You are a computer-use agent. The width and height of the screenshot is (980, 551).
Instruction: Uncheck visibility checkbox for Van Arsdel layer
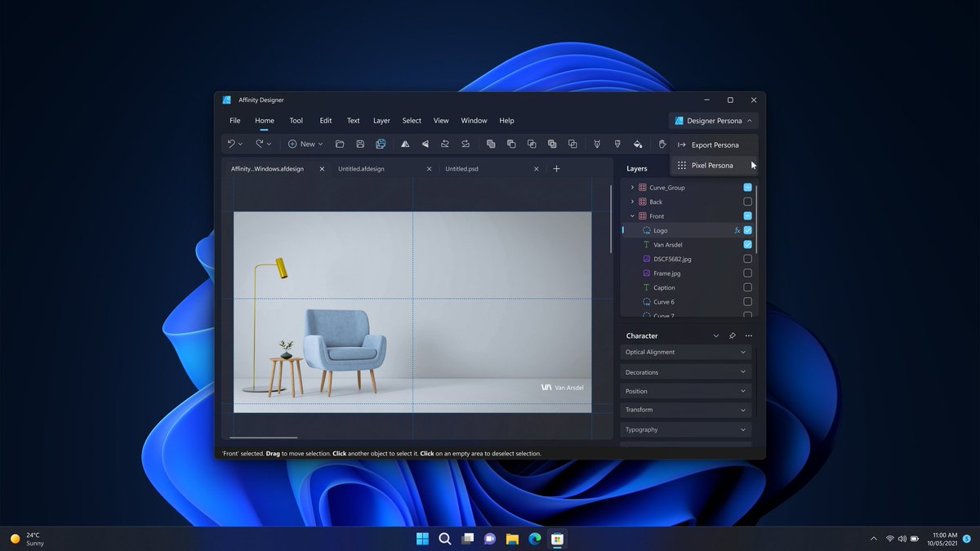pos(747,244)
